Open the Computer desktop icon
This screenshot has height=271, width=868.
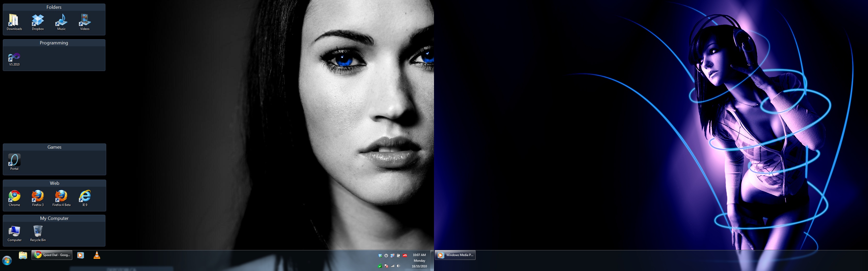click(x=14, y=233)
